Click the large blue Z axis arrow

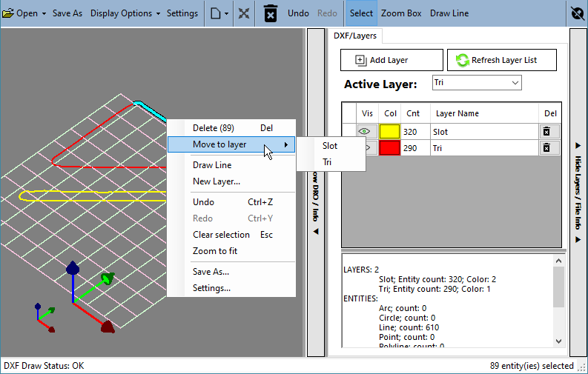(x=73, y=268)
